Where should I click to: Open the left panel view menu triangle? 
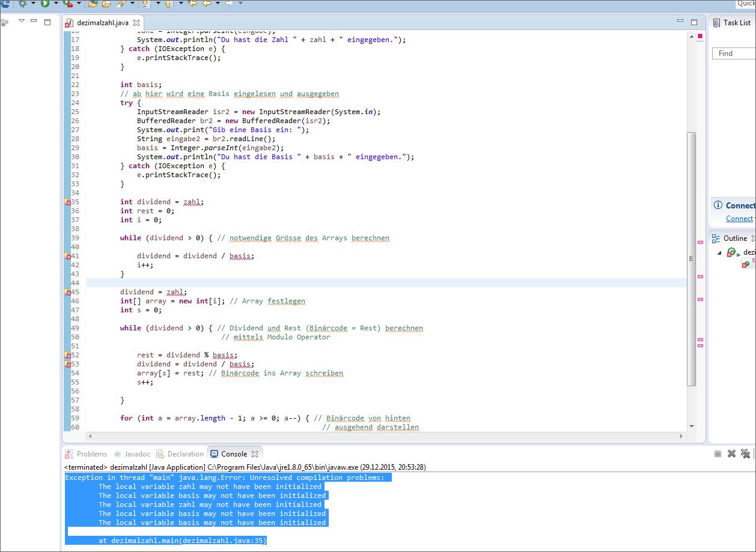tap(22, 21)
